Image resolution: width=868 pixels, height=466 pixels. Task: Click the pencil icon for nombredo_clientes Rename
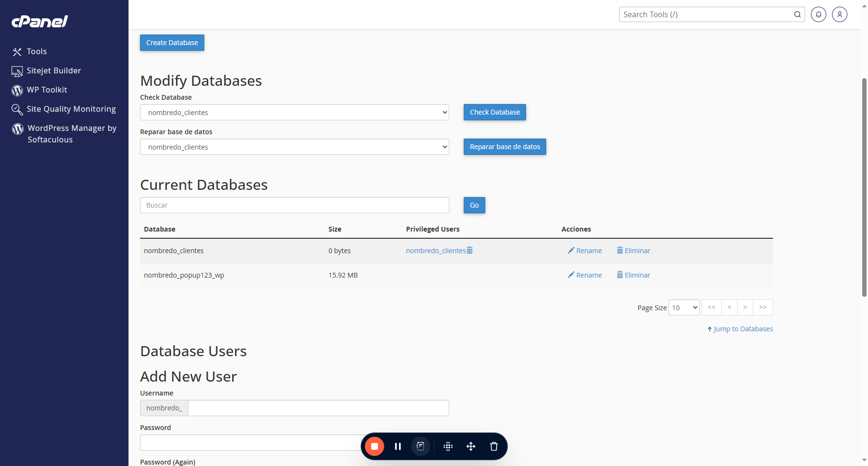tap(571, 250)
